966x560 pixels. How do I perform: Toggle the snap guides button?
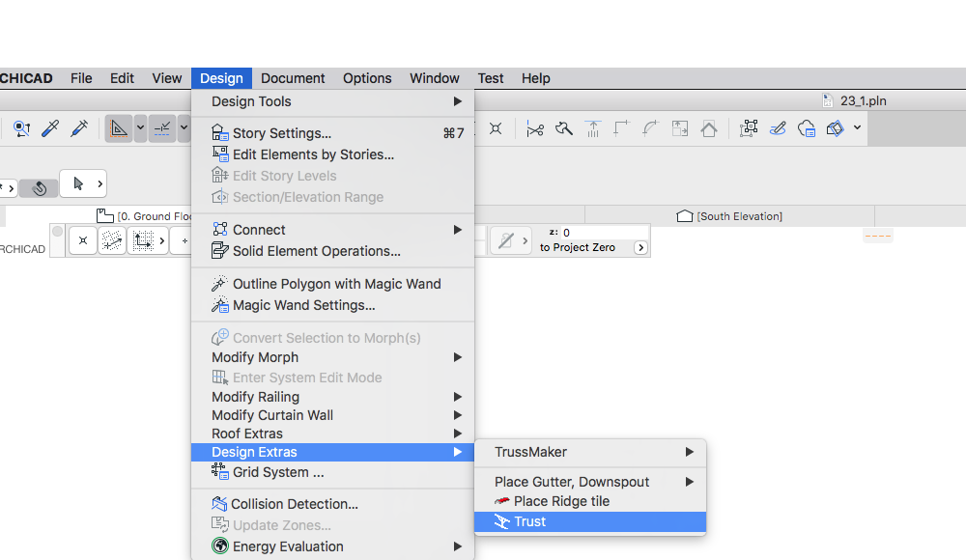coord(162,128)
